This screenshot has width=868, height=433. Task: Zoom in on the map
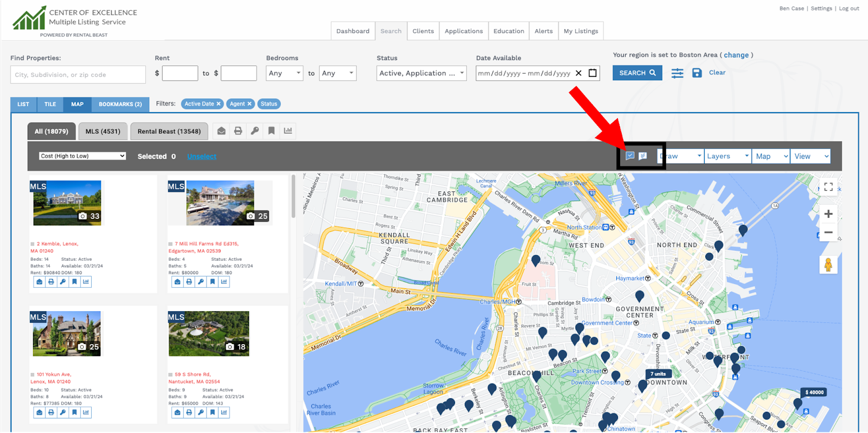828,214
